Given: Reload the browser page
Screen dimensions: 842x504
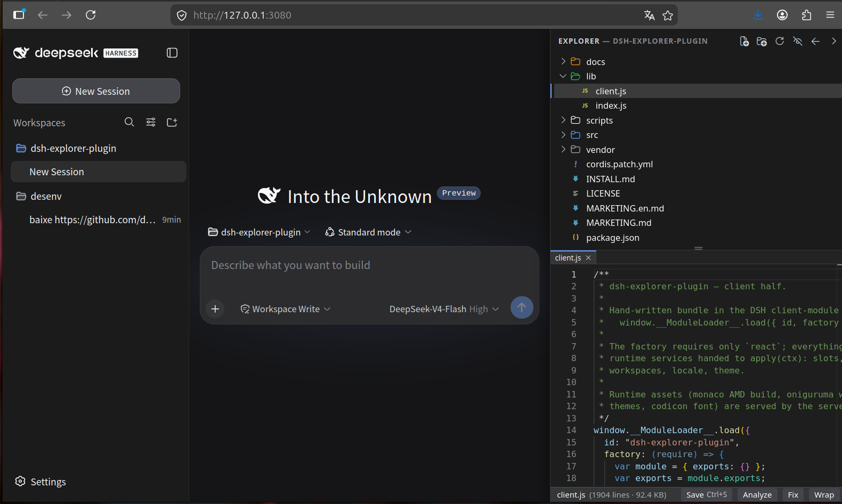Looking at the screenshot, I should (91, 15).
